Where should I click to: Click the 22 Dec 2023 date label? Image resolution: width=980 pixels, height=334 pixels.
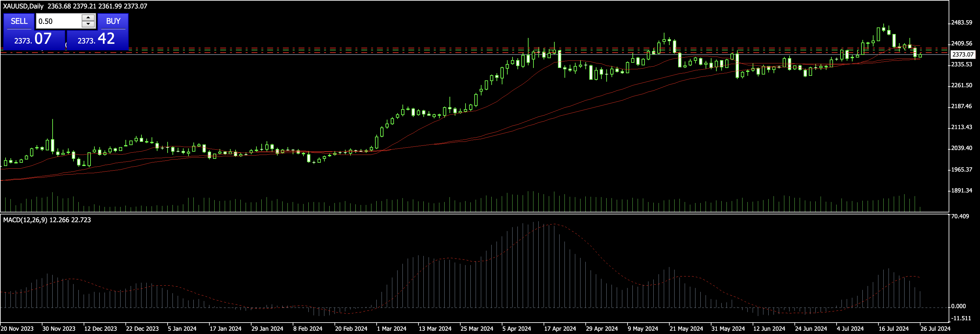pos(142,328)
